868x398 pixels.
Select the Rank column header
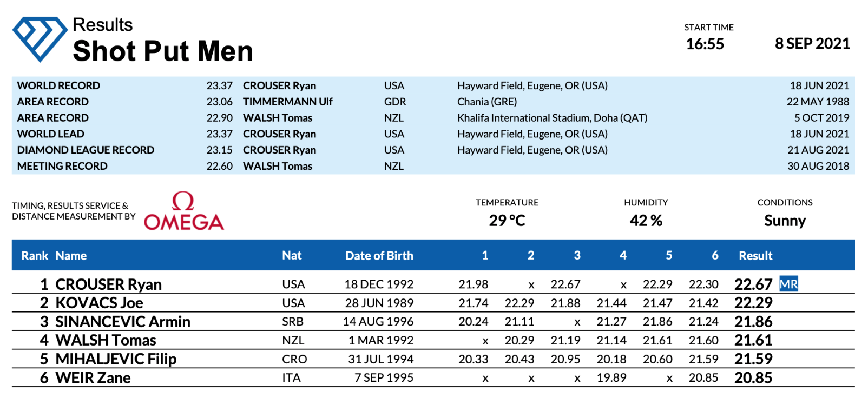coord(35,256)
